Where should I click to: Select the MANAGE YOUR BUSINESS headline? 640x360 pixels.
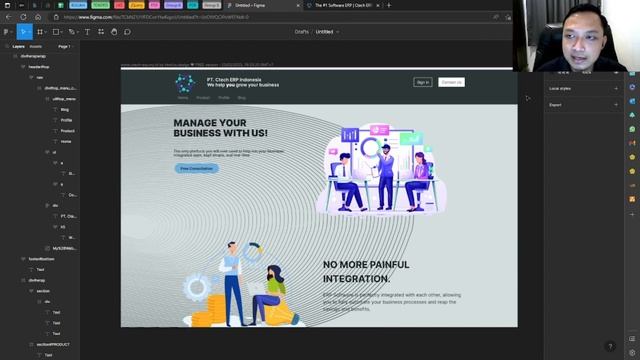220,128
